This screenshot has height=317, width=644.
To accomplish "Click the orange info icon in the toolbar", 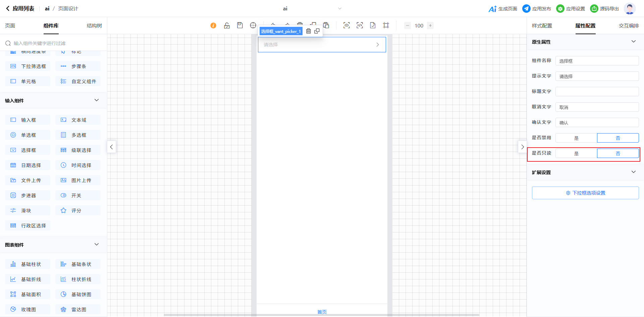I will (x=213, y=25).
